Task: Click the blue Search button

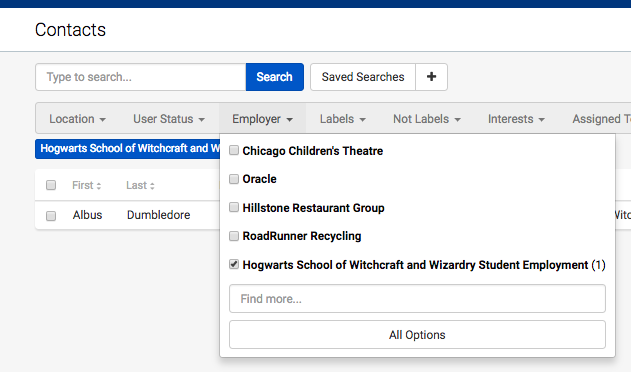Action: [274, 77]
